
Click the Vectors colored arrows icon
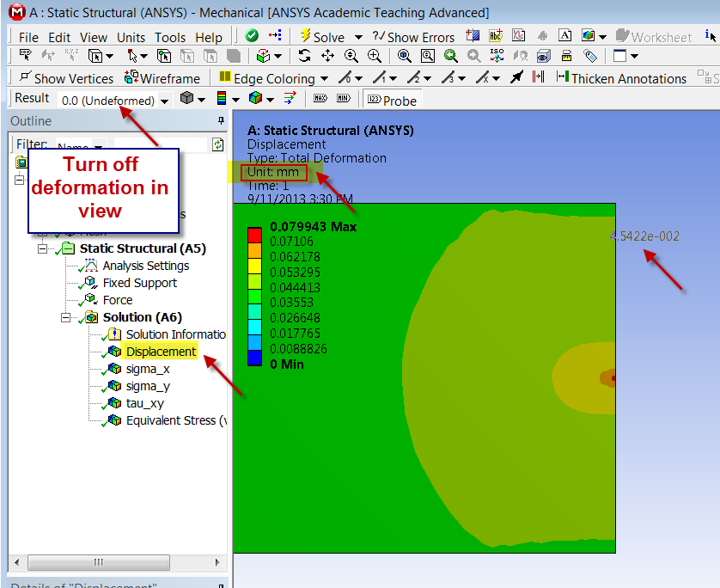click(x=290, y=98)
